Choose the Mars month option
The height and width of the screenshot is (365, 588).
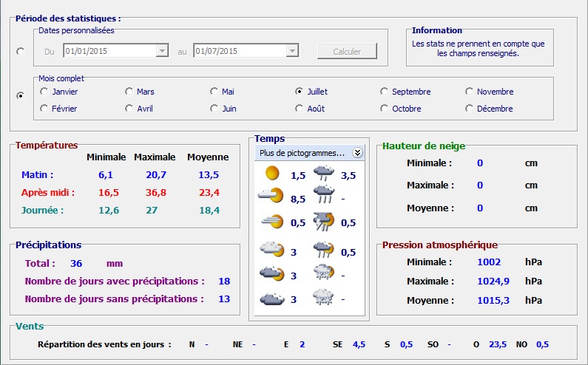(x=140, y=92)
